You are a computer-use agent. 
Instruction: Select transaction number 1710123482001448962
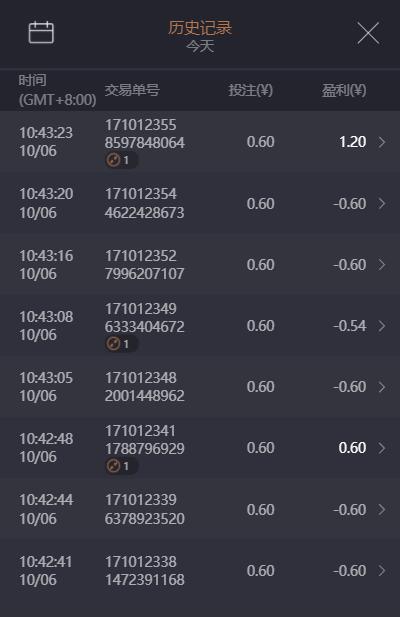coord(144,387)
